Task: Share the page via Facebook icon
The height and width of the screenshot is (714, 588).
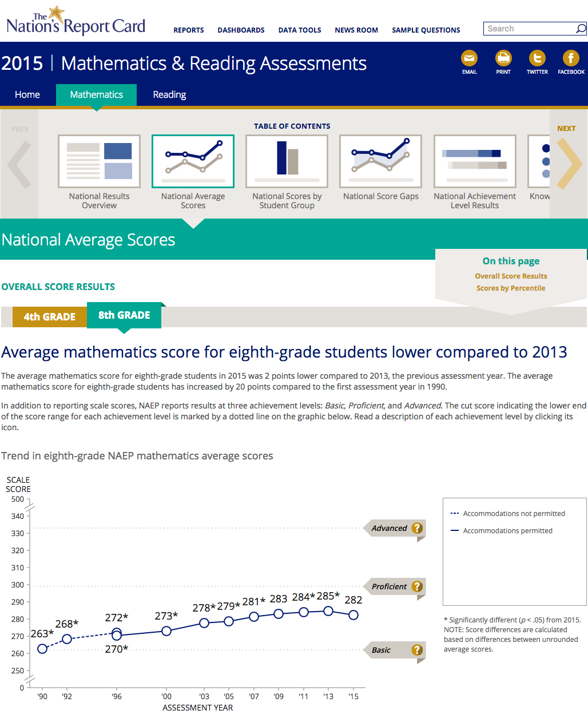Action: (571, 58)
